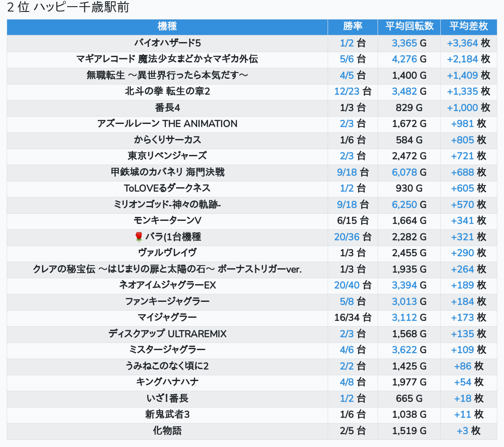Screen dimensions: 504x447
Task: Click the 6,250 G average spins value
Action: [x=409, y=204]
